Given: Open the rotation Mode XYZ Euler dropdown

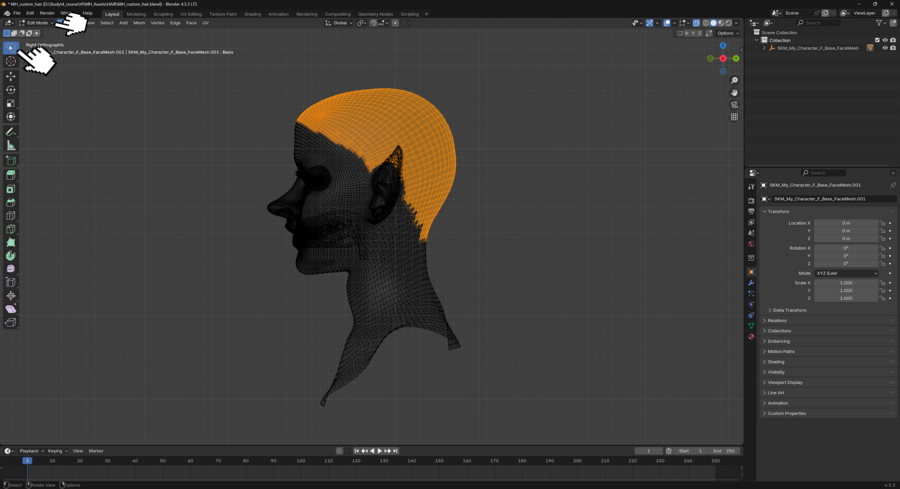Looking at the screenshot, I should (x=846, y=273).
